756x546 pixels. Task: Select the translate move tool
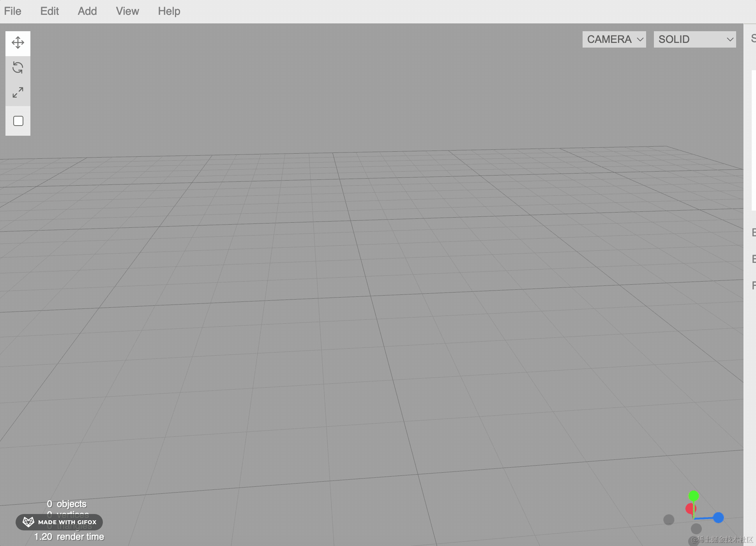coord(18,43)
